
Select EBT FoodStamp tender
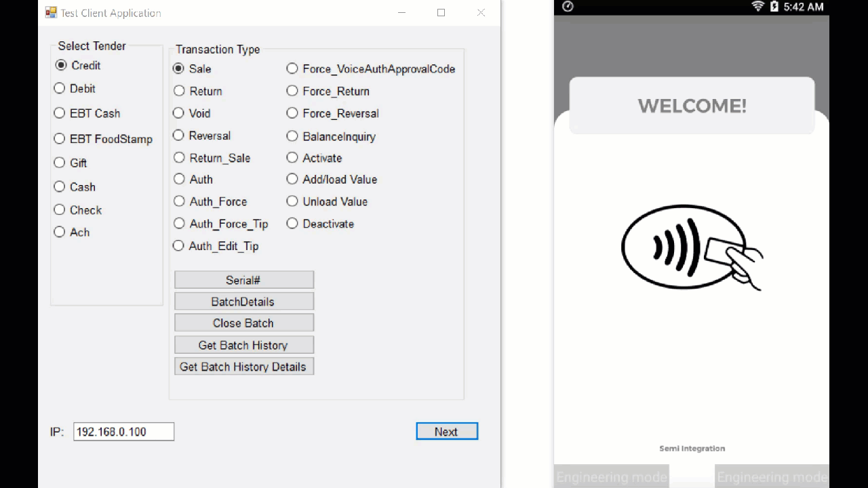[x=60, y=139]
